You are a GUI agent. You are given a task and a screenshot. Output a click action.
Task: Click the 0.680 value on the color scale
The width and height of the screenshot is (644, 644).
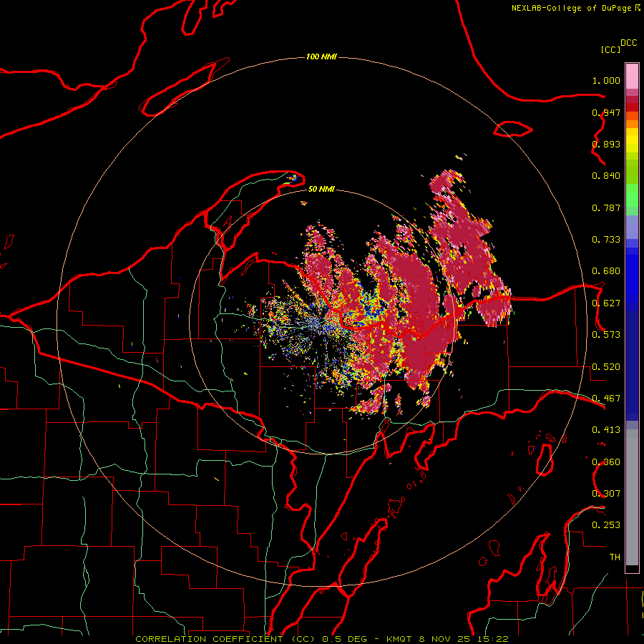coord(606,271)
